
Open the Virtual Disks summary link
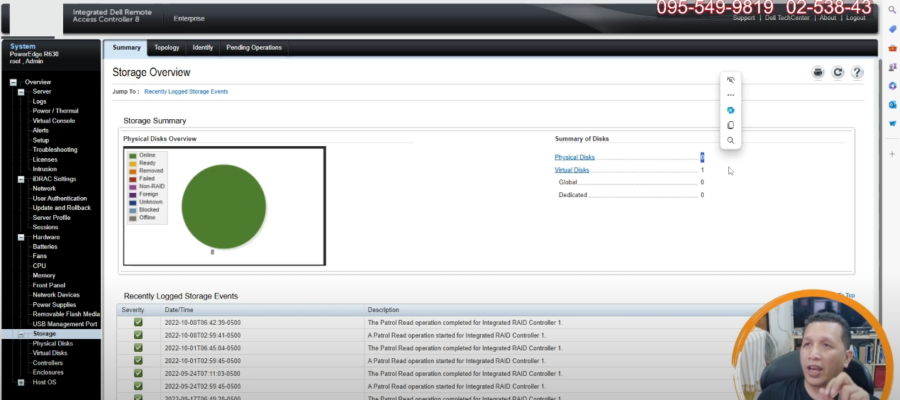click(x=572, y=170)
